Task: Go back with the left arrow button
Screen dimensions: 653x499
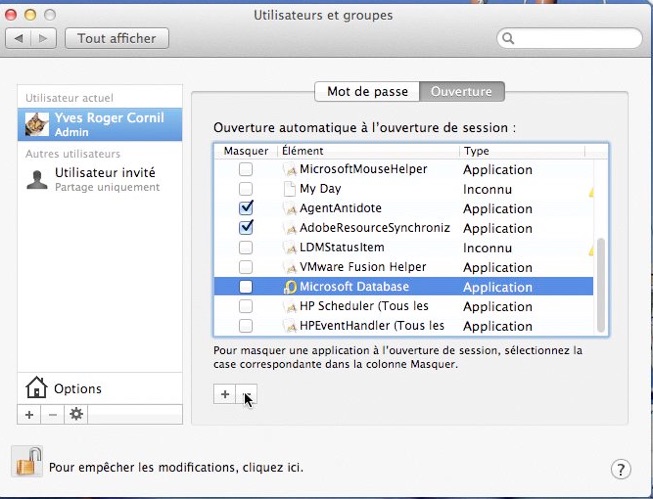Action: (18, 38)
